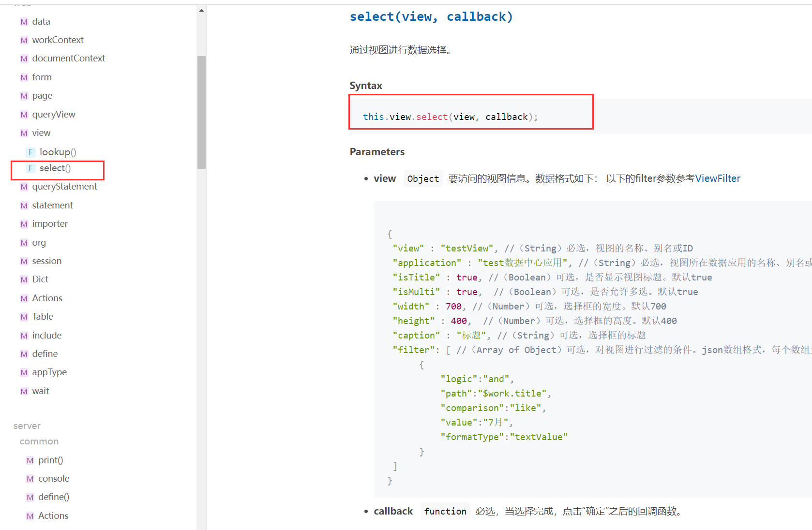The height and width of the screenshot is (530, 812).
Task: Navigate to appType module
Action: pyautogui.click(x=50, y=372)
